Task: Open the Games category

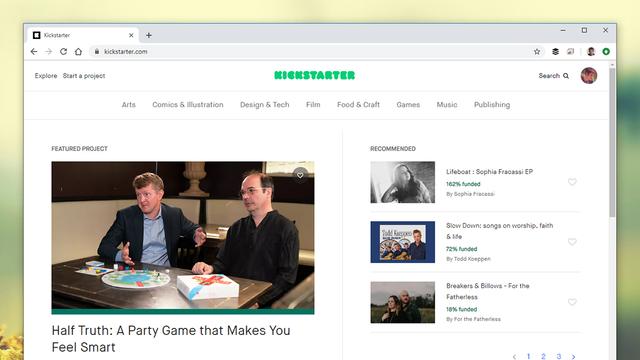Action: coord(408,104)
